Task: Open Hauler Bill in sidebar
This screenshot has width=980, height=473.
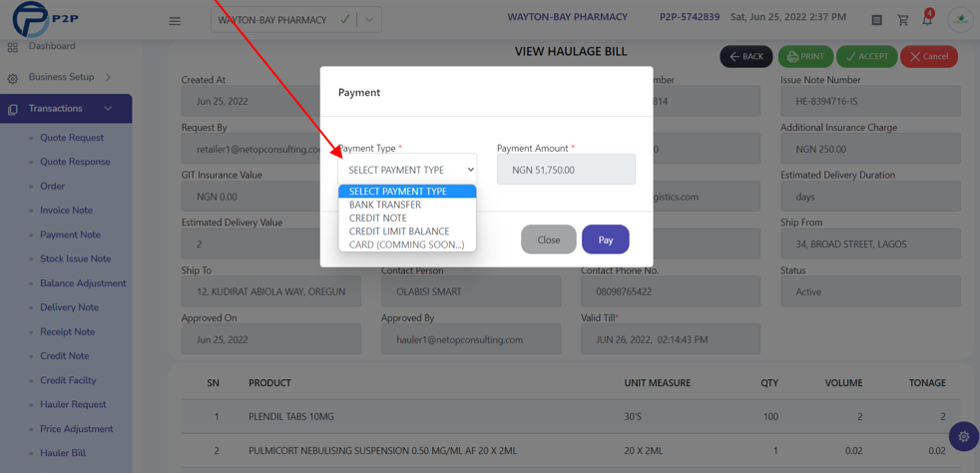Action: click(63, 453)
